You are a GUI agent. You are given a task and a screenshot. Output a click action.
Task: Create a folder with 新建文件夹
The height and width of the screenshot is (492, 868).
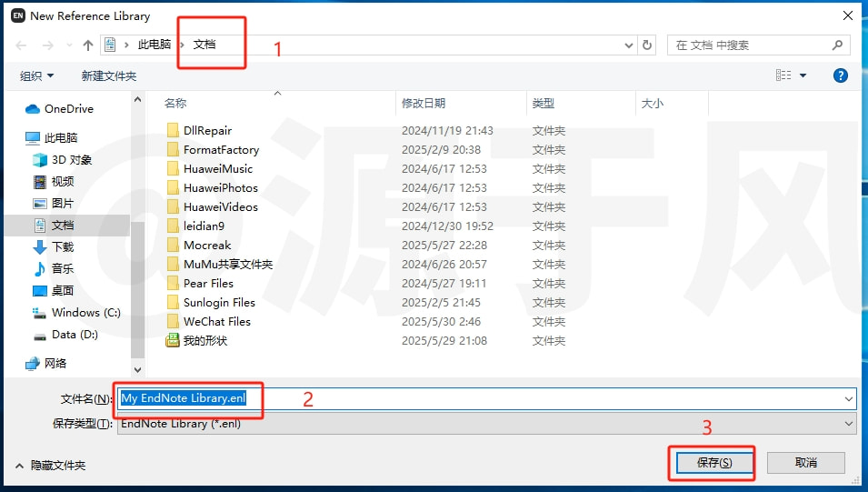108,75
